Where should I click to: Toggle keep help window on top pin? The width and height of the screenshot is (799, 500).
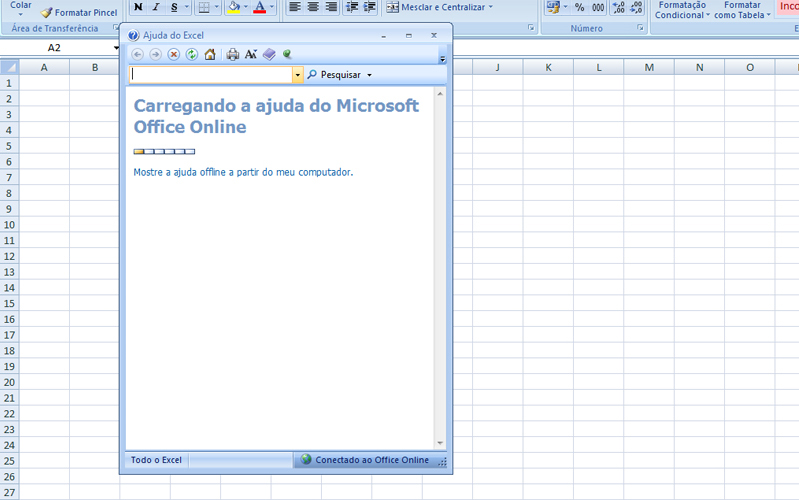point(287,54)
